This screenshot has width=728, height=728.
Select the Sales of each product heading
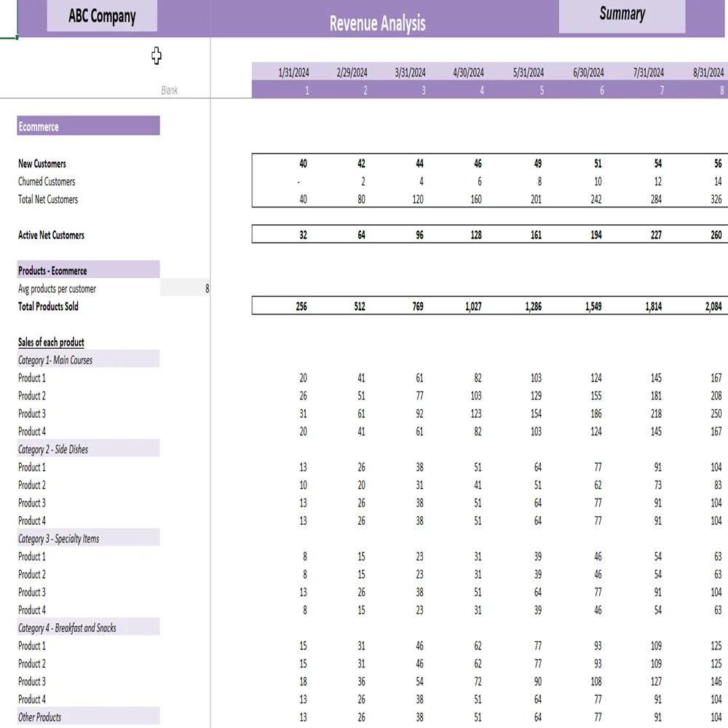click(x=51, y=342)
